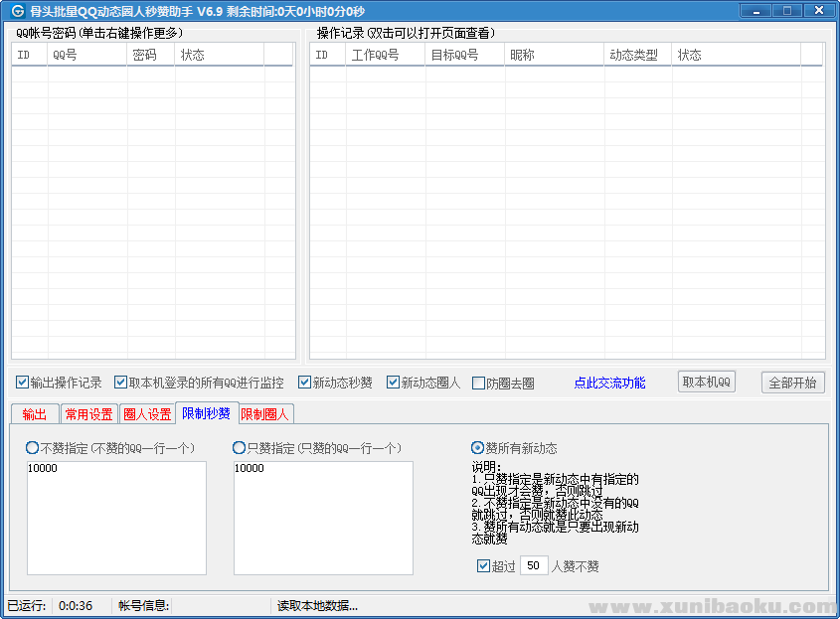The image size is (840, 619).
Task: Open the 点此交流功能 link
Action: click(609, 383)
